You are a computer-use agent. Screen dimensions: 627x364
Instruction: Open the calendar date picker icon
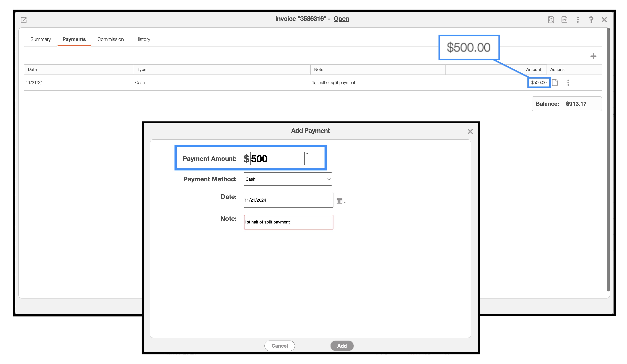point(339,201)
